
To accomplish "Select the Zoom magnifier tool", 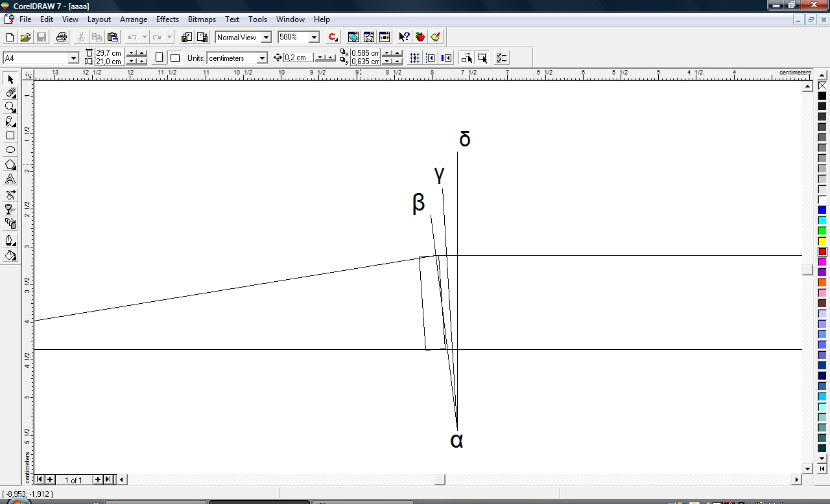I will tap(10, 108).
